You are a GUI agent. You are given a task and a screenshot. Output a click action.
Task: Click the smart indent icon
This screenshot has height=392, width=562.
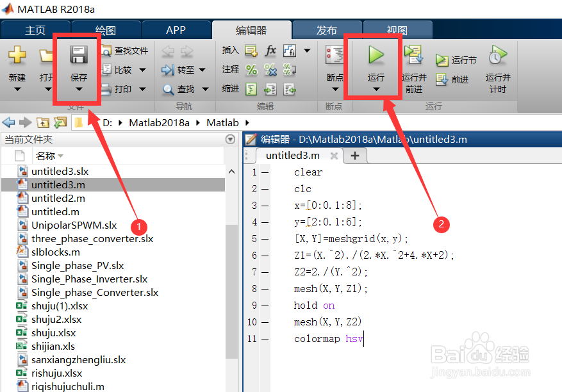click(251, 89)
